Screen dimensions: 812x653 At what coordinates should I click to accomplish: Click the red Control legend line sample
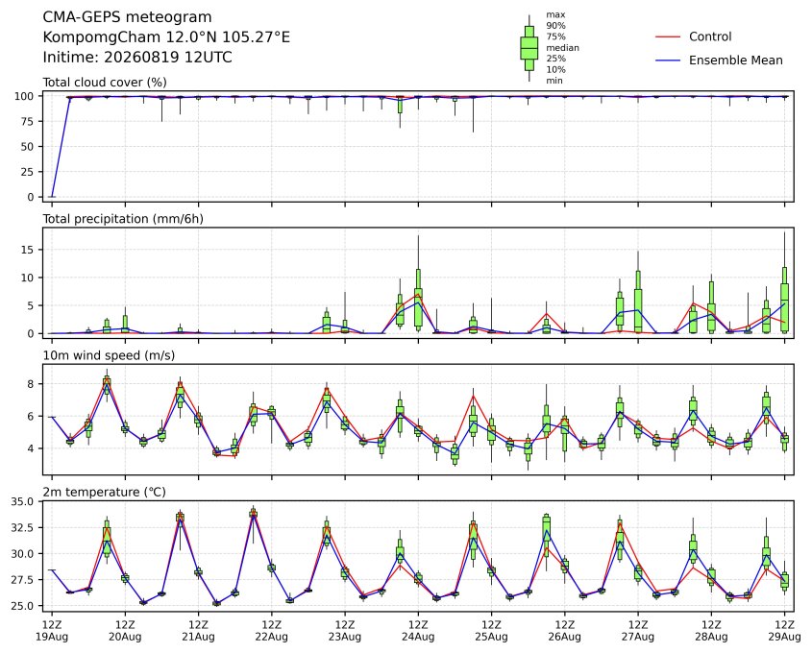pyautogui.click(x=668, y=36)
